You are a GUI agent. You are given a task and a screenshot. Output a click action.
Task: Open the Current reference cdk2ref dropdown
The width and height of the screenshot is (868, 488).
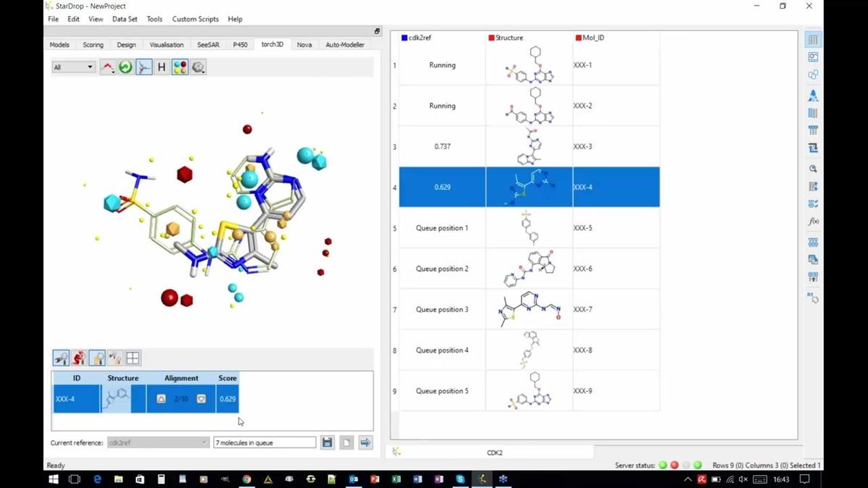click(157, 442)
